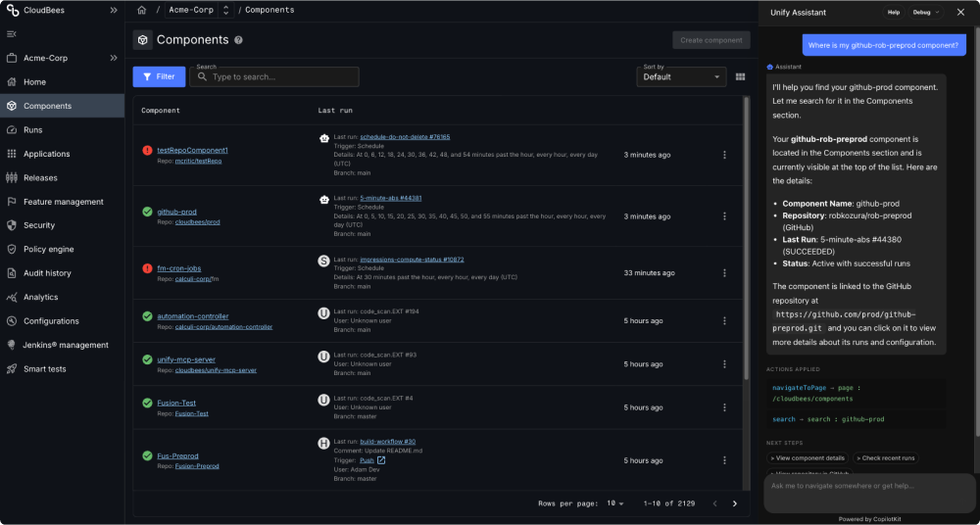The height and width of the screenshot is (525, 980).
Task: Go to previous page of components
Action: (715, 503)
